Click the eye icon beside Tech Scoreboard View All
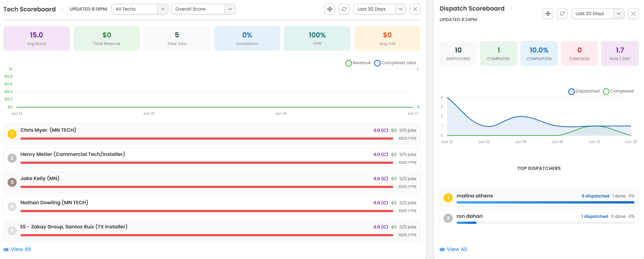Viewport: 644px width, 259px height. 6,250
